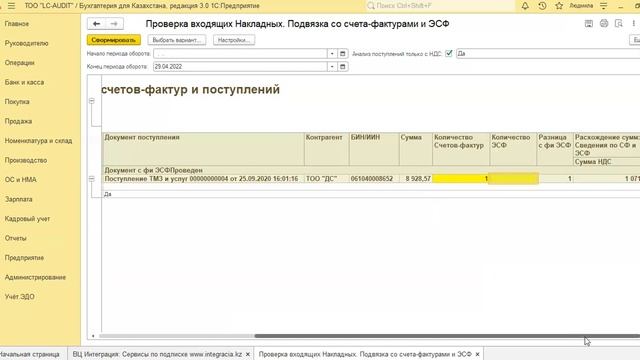
Task: Expand the period start dropdown arrow
Action: [x=332, y=53]
